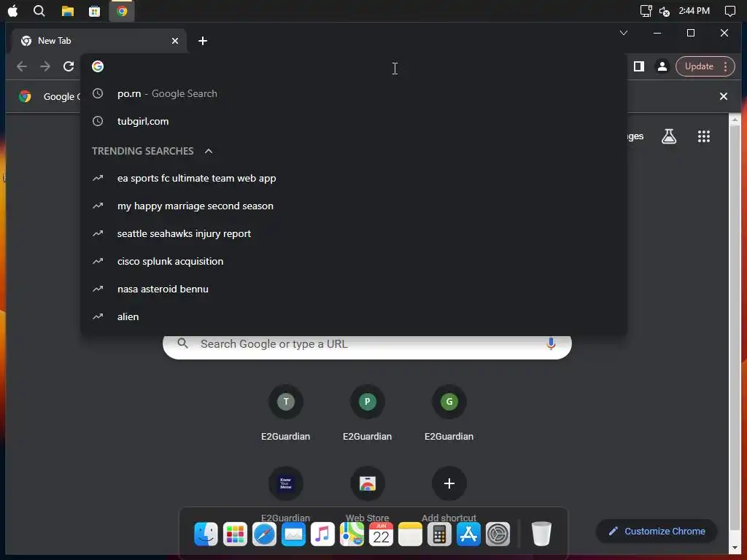Click the Google logo in address bar

(x=98, y=66)
